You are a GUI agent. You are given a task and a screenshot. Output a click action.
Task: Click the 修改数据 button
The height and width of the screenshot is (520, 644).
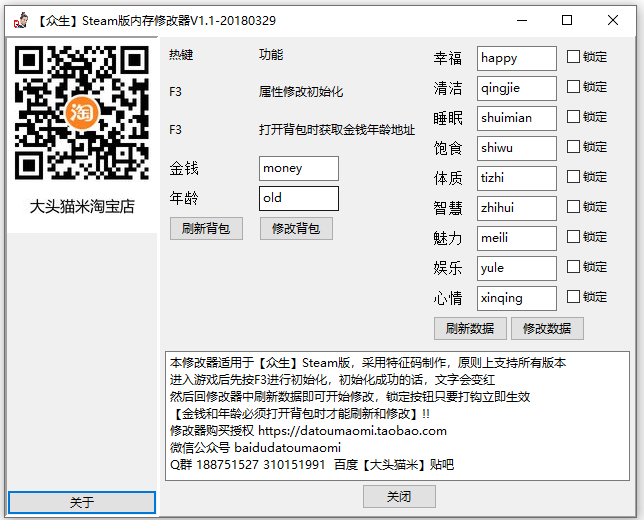[x=547, y=328]
